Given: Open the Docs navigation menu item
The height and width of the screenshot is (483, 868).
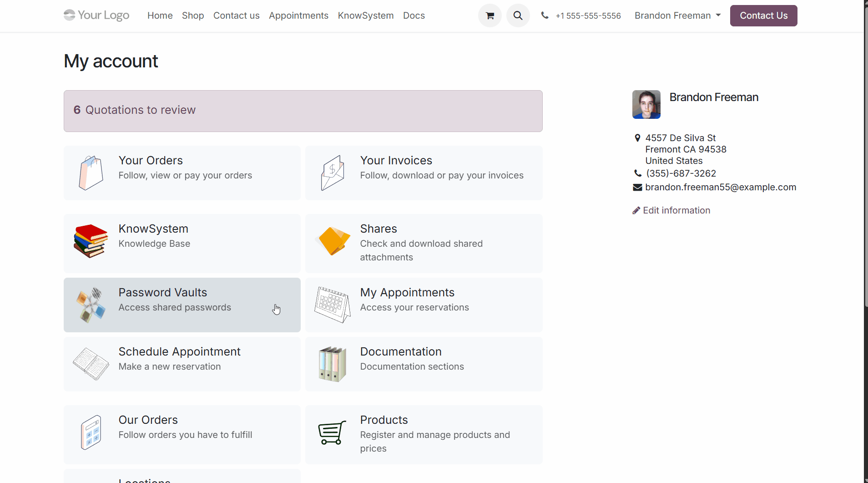Looking at the screenshot, I should [414, 15].
